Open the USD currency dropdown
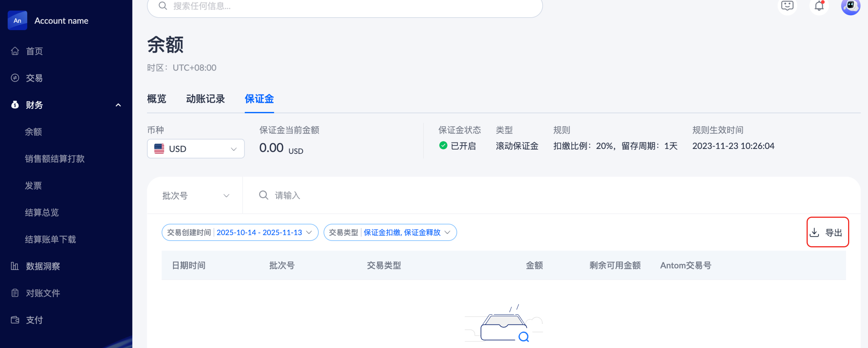868x348 pixels. (x=195, y=149)
